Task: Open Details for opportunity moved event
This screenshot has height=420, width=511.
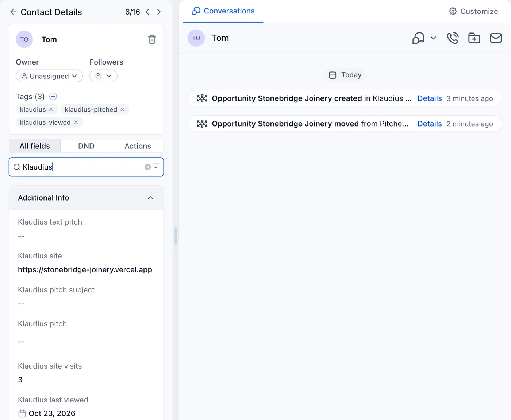Action: pos(429,124)
